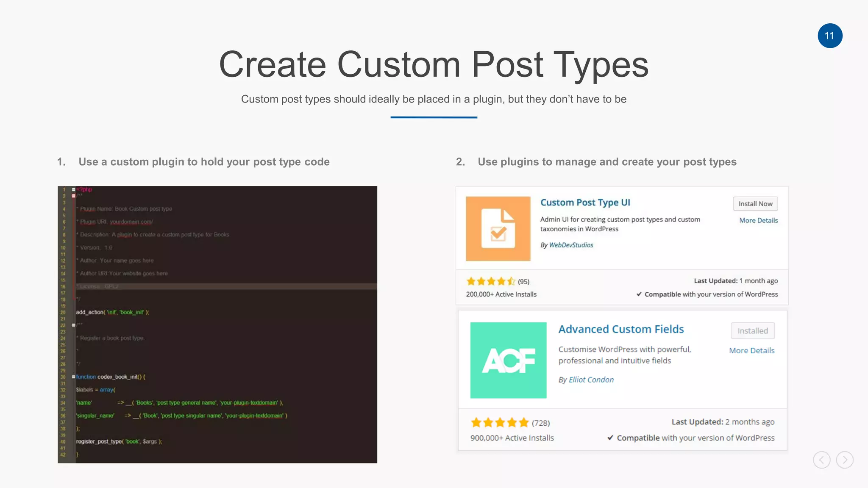Click the ACF plugin logo

tap(508, 360)
